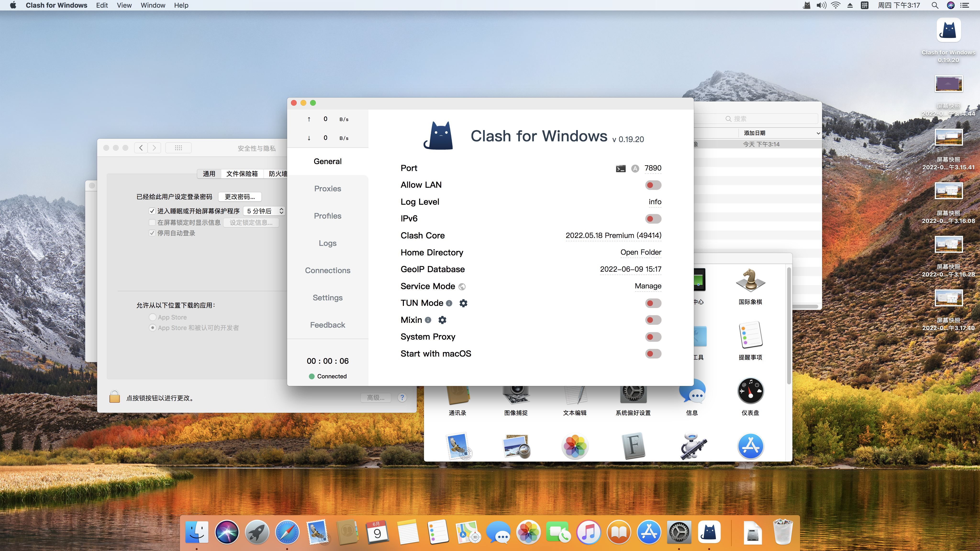The width and height of the screenshot is (980, 551).
Task: Click Open Folder for Home Directory
Action: pos(641,253)
